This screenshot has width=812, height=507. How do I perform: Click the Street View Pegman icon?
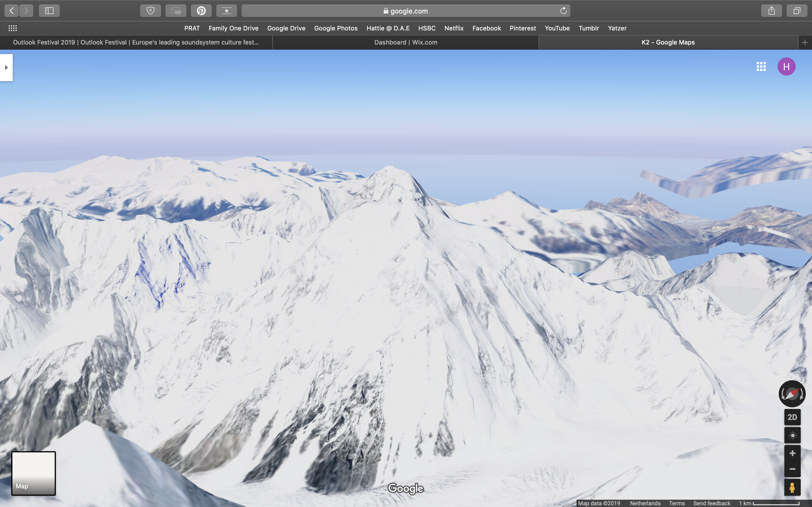(x=792, y=488)
